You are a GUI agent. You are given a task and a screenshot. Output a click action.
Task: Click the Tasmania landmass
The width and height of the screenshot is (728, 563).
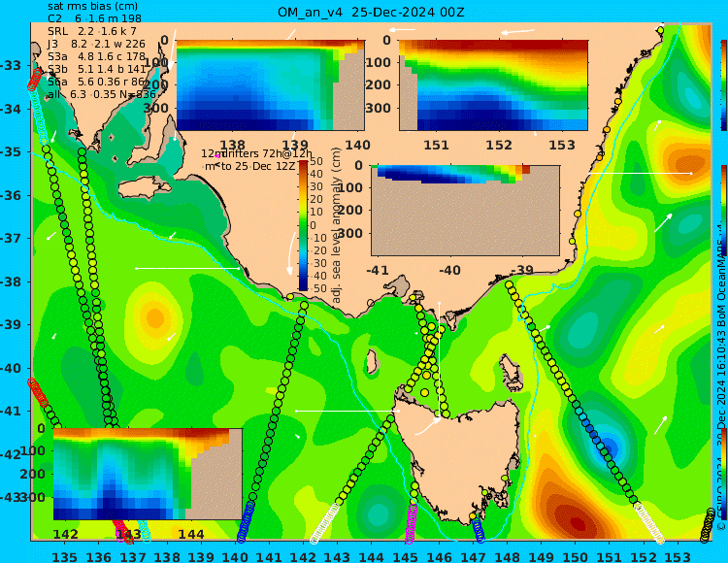[460, 457]
